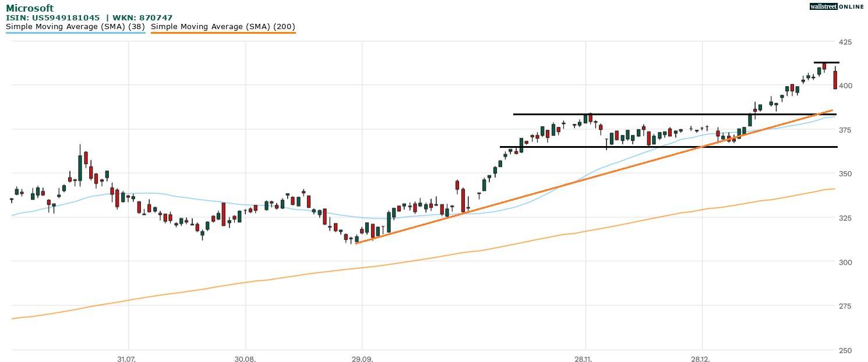
Task: Click the 425 price axis label
Action: (x=845, y=42)
